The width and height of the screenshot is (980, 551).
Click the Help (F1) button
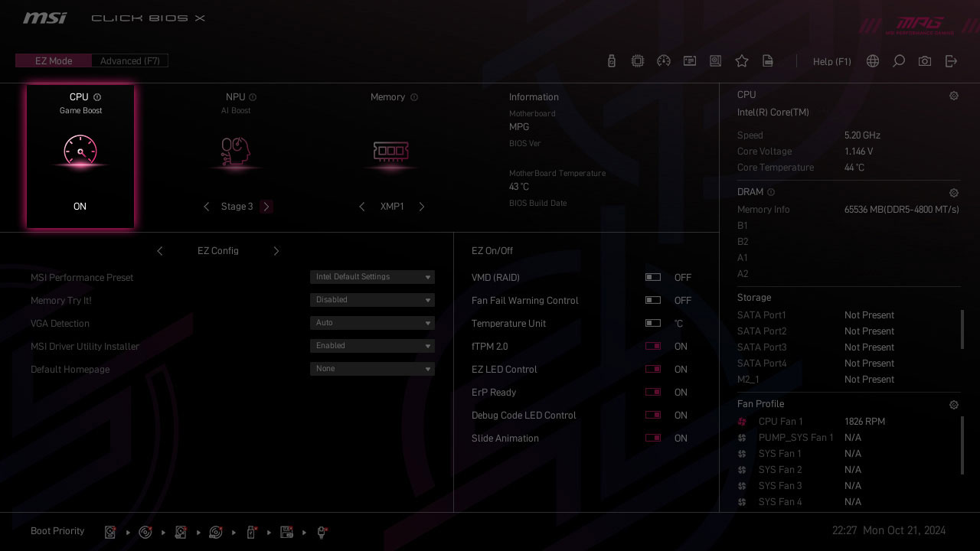click(831, 61)
